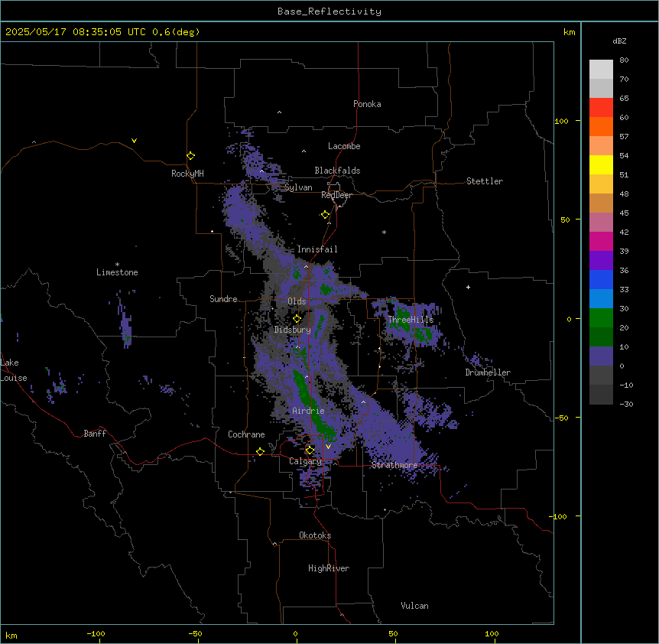Click the dBZ legend heading

click(619, 41)
